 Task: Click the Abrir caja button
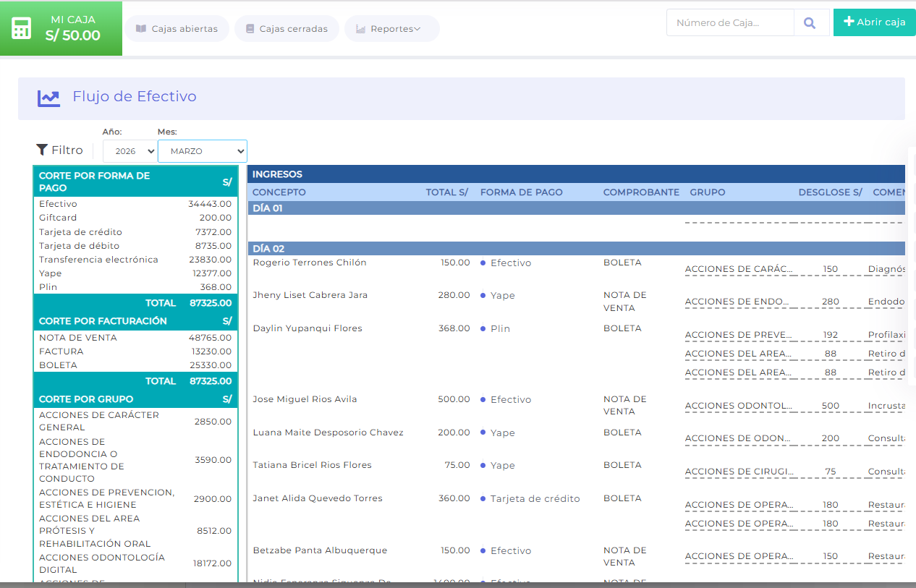[875, 22]
